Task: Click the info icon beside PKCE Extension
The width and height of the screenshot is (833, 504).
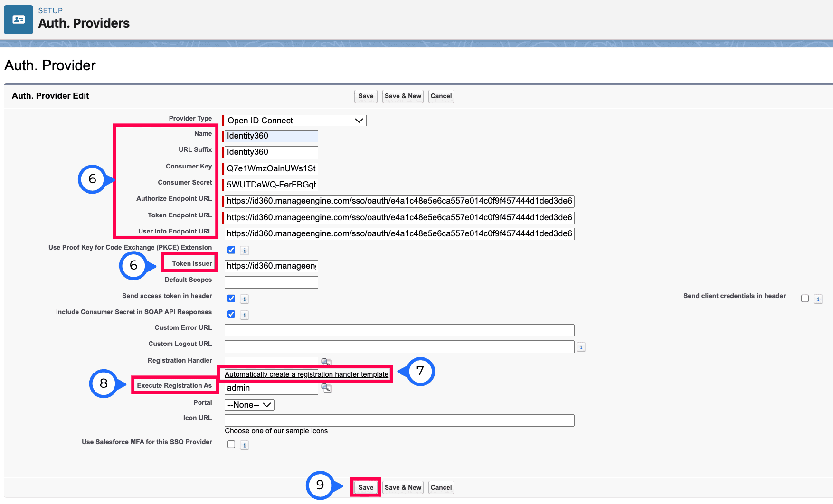Action: pos(244,250)
